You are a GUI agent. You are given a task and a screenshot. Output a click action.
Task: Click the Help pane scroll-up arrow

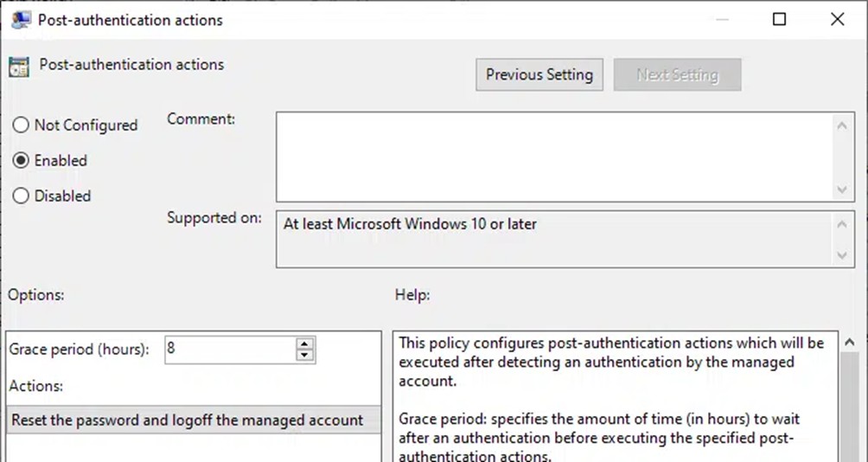[850, 343]
